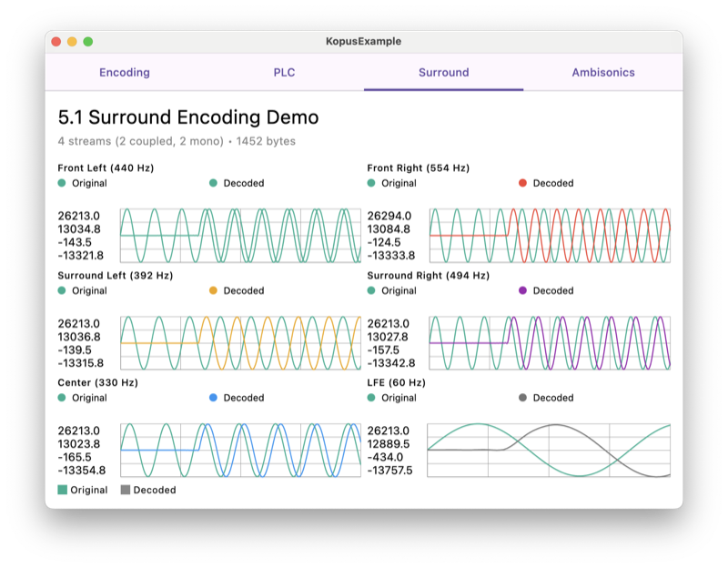Image resolution: width=728 pixels, height=568 pixels.
Task: Click the 13084.8 axis value
Action: click(389, 229)
